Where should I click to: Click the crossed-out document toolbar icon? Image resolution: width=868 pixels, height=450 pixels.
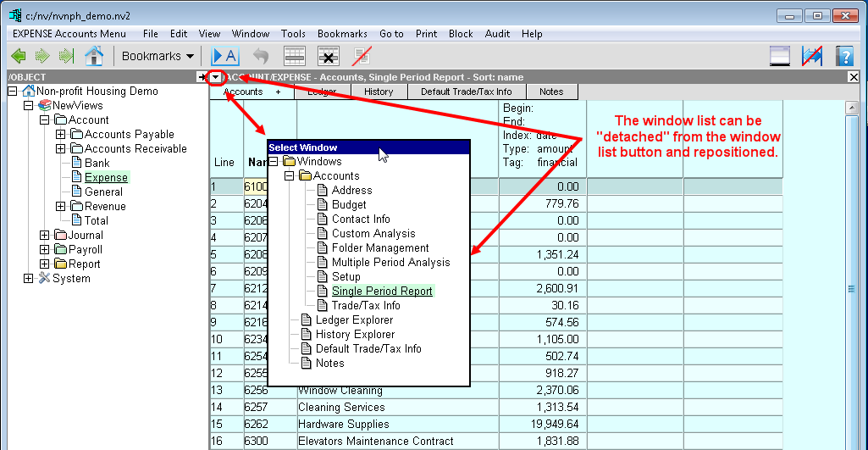click(x=362, y=57)
